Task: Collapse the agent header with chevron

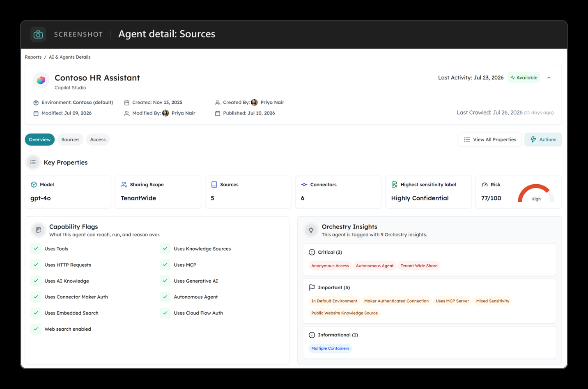Action: click(x=549, y=78)
